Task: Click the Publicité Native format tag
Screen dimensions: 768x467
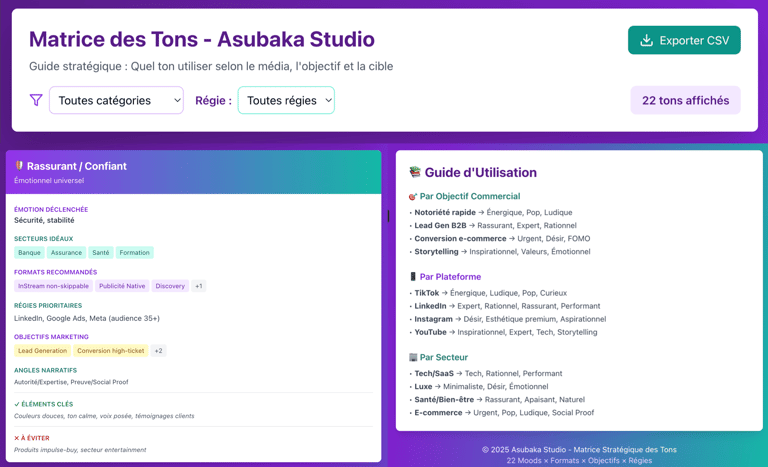Action: point(122,286)
